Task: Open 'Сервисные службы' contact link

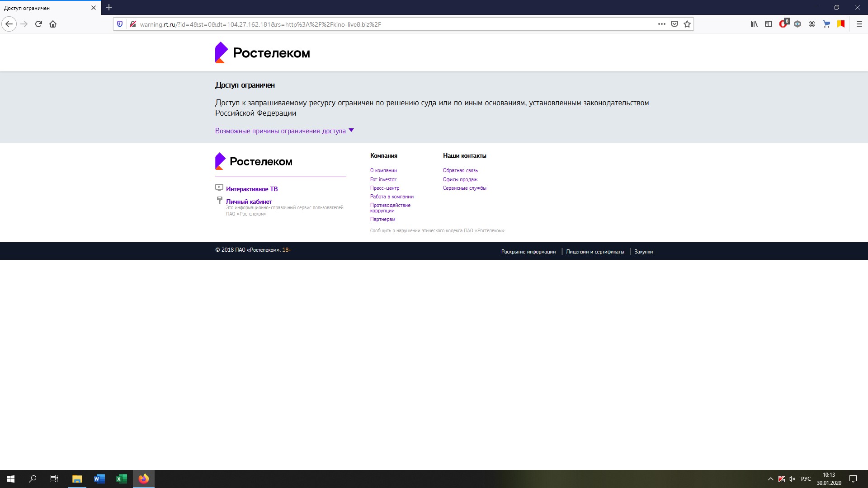Action: pos(465,188)
